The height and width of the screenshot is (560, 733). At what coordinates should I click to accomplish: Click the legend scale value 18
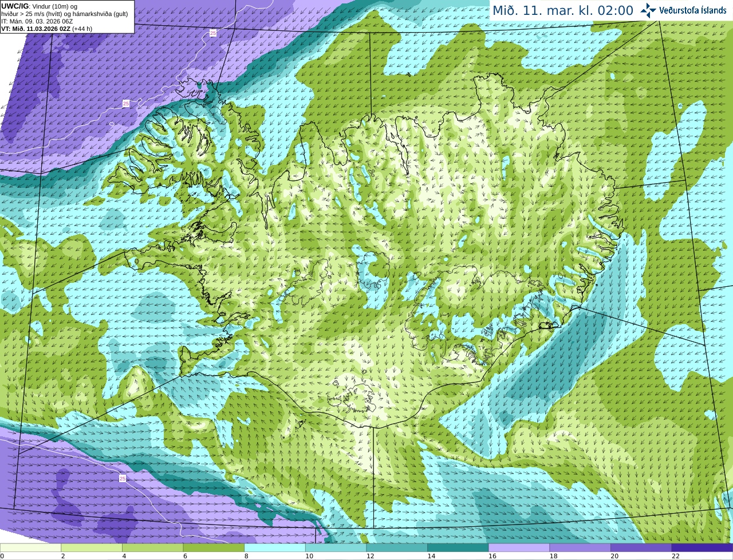[553, 556]
